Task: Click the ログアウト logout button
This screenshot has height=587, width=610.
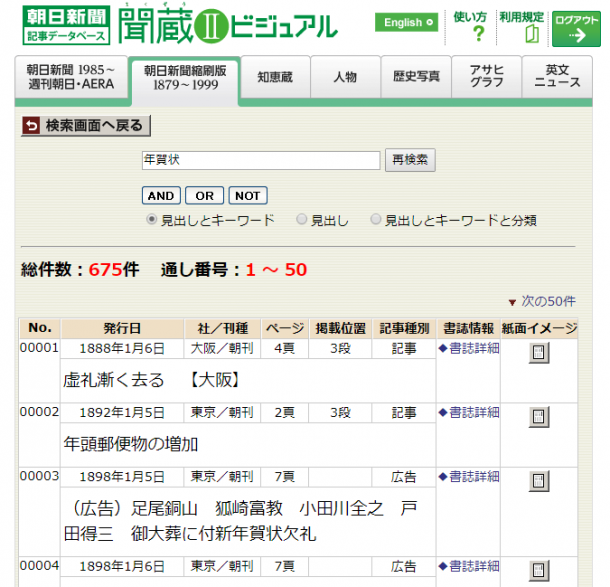Action: pyautogui.click(x=576, y=28)
